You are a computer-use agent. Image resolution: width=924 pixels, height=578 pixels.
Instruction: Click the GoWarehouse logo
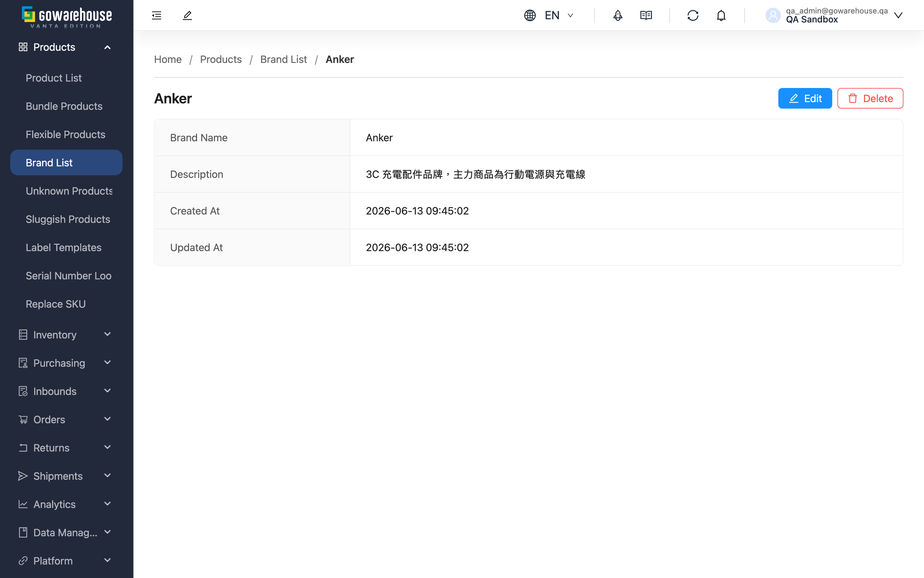click(67, 17)
